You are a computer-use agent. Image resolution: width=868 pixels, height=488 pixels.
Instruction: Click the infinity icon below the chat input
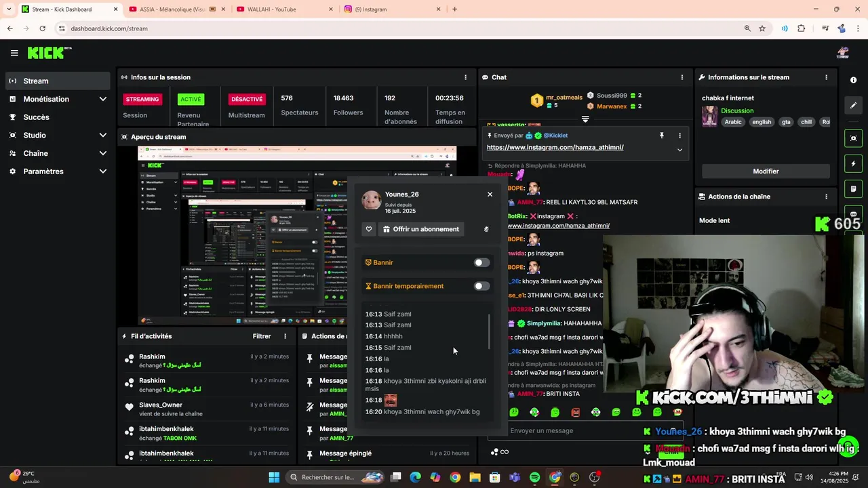click(x=504, y=452)
